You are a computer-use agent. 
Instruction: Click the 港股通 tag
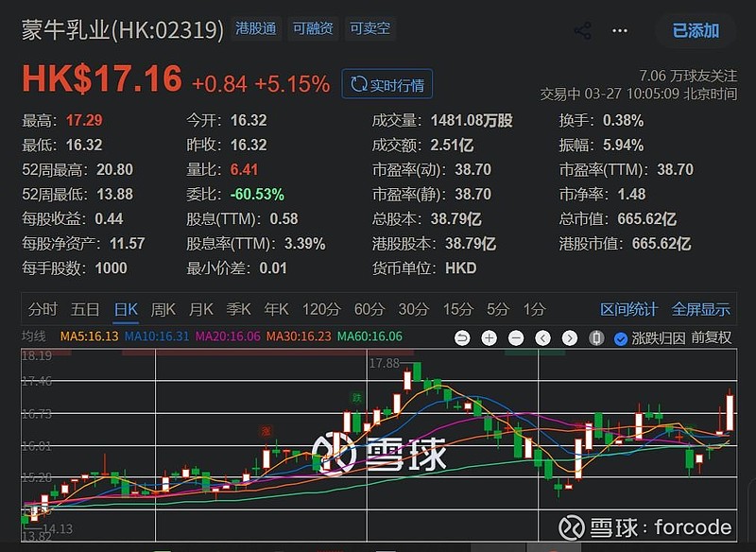pyautogui.click(x=256, y=28)
